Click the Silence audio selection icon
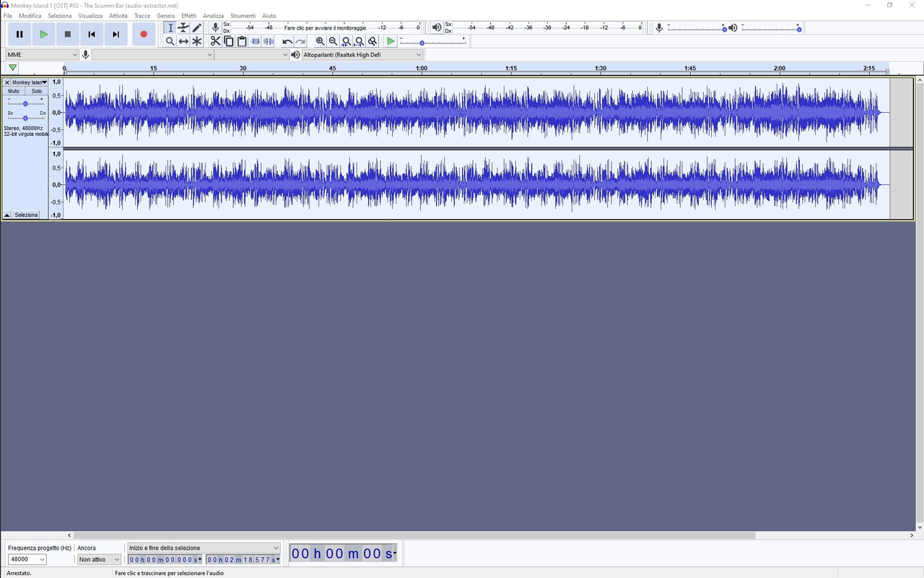924x578 pixels. click(269, 41)
